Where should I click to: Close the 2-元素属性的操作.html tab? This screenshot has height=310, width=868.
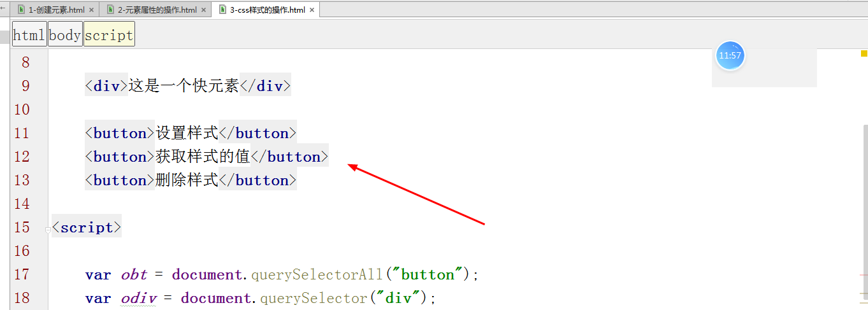click(x=203, y=10)
